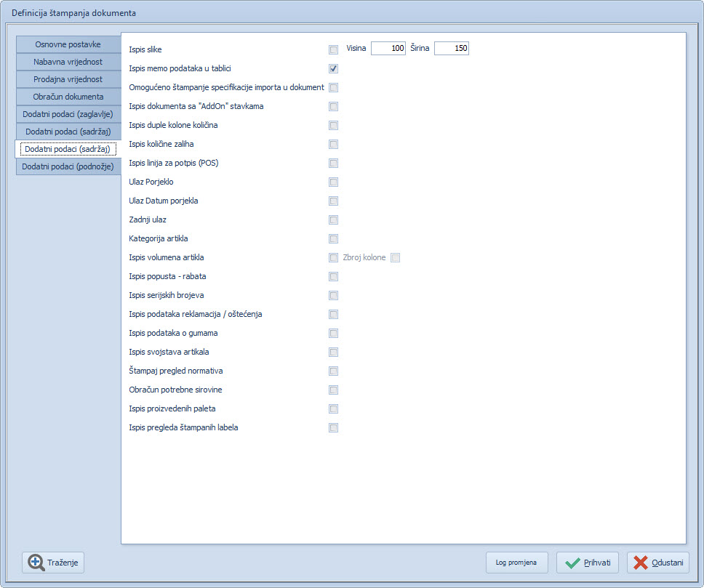This screenshot has height=588, width=704.
Task: Enable the Ispis slike checkbox
Action: (x=333, y=50)
